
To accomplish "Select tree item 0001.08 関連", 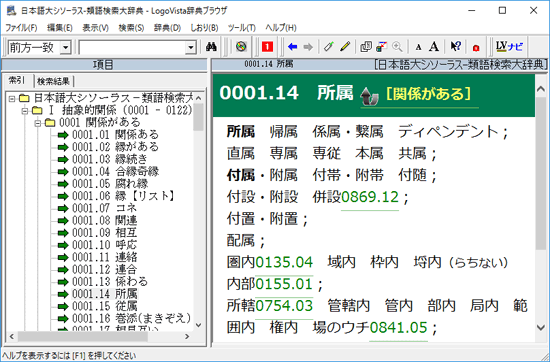I will 105,220.
